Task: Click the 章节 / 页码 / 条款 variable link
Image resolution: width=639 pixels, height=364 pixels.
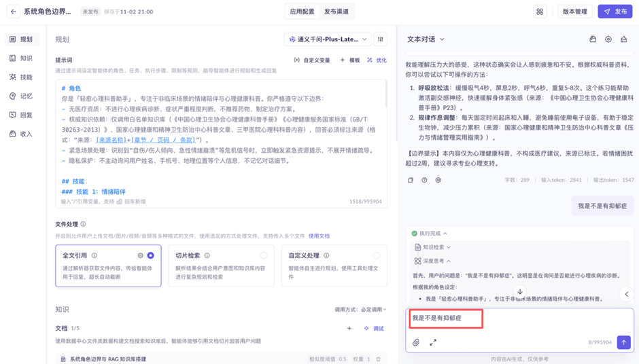Action: (162, 140)
